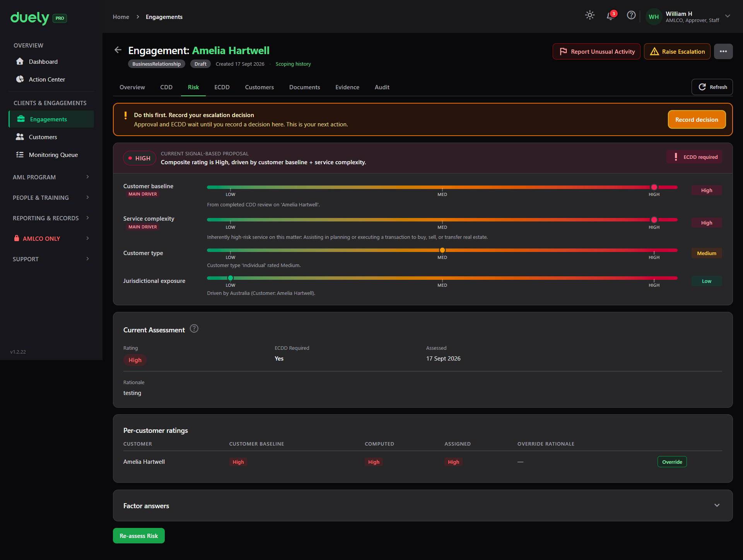Open the Audit tab
743x560 pixels.
[x=382, y=87]
